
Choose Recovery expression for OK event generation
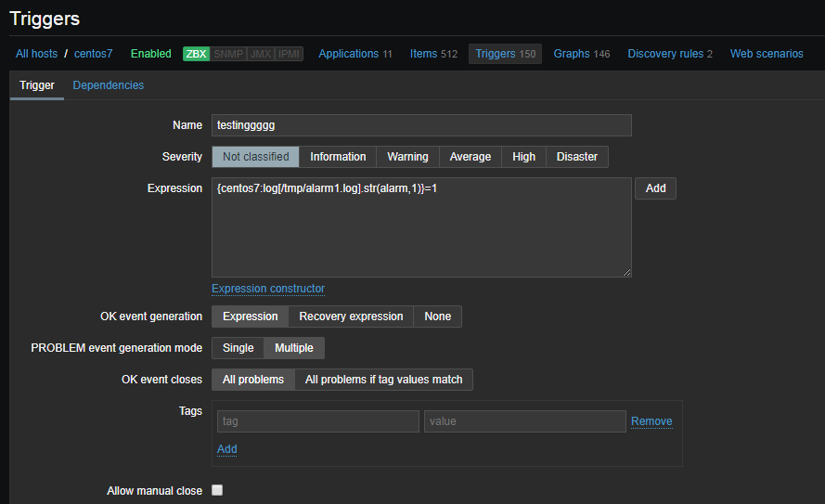pyautogui.click(x=351, y=317)
